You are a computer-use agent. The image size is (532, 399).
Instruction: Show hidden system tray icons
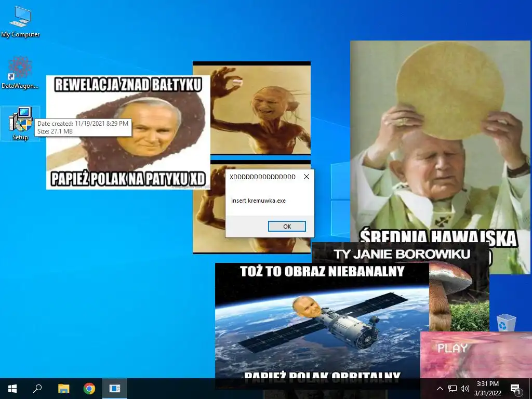coord(440,389)
